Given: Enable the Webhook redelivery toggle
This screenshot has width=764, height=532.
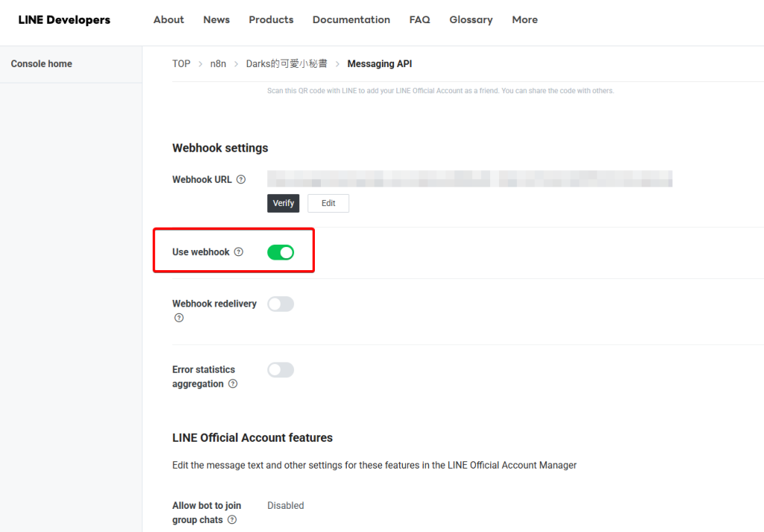Looking at the screenshot, I should (x=281, y=304).
